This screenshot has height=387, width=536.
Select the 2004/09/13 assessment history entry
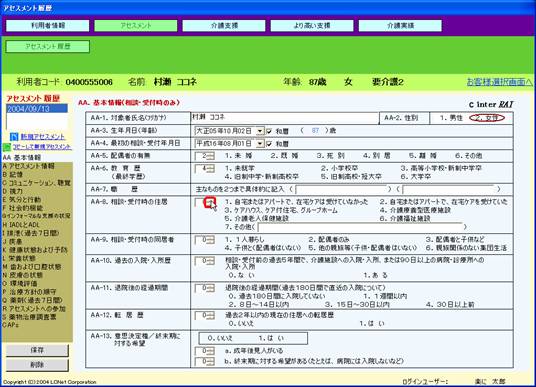[x=37, y=109]
